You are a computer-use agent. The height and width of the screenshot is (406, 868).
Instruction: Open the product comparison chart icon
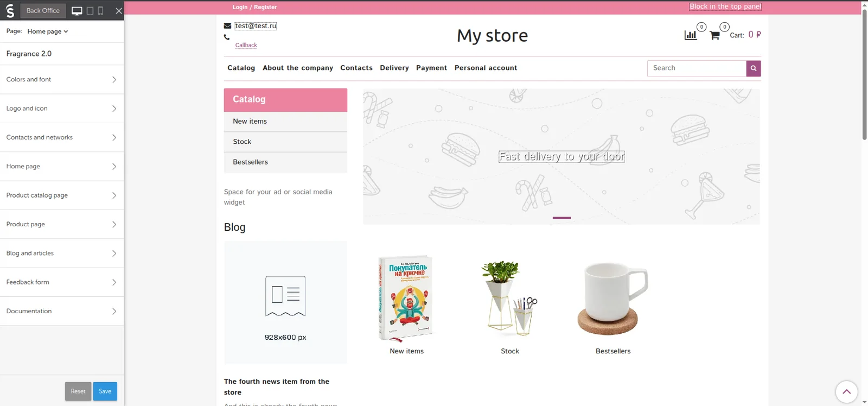tap(691, 35)
